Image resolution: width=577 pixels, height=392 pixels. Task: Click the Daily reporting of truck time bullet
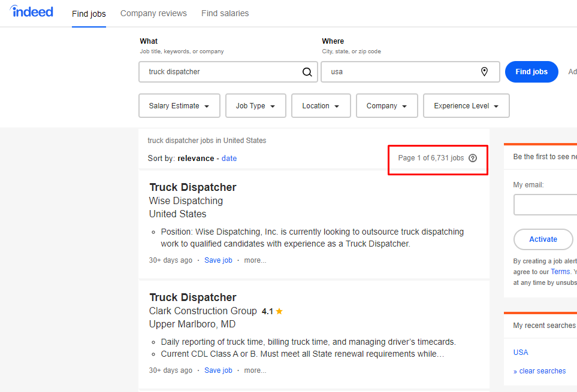[309, 342]
